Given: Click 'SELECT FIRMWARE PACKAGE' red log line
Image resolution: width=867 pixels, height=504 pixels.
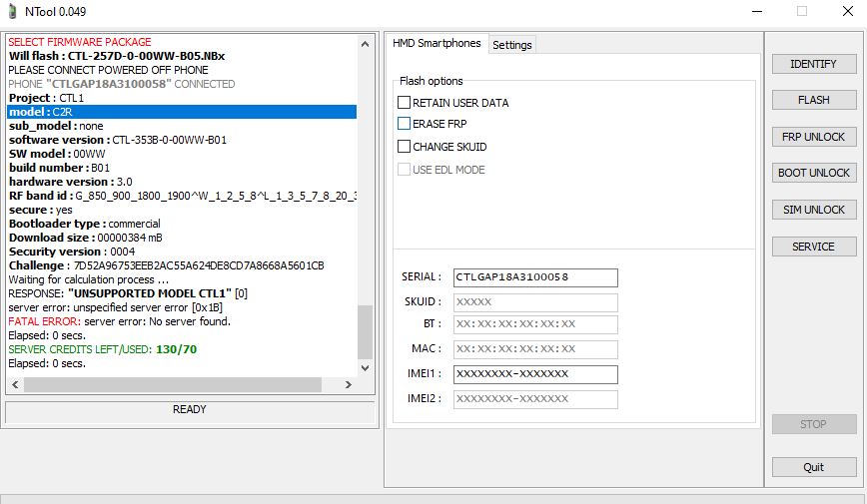Looking at the screenshot, I should (80, 42).
